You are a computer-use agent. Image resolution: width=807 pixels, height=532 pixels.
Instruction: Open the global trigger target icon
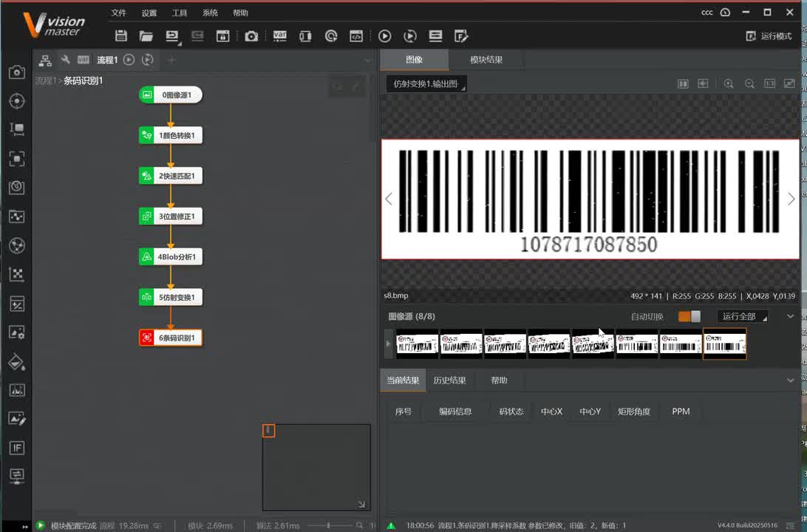pos(331,36)
